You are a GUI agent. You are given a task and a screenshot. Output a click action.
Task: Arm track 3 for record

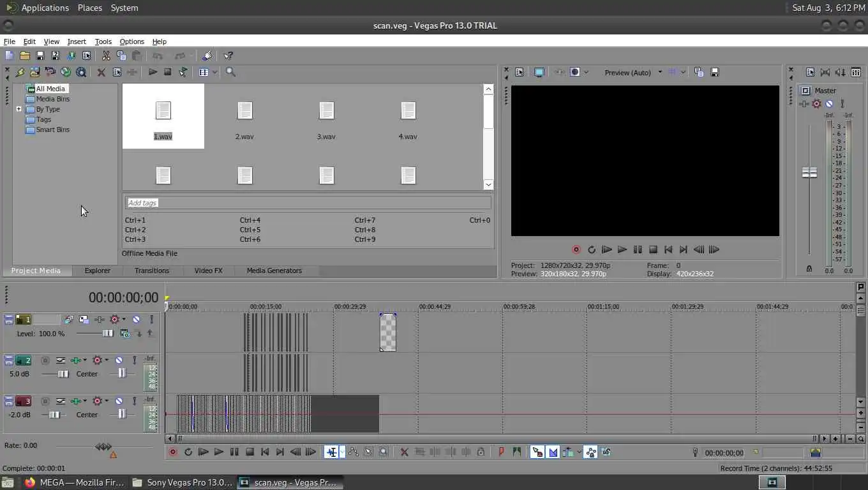click(45, 401)
